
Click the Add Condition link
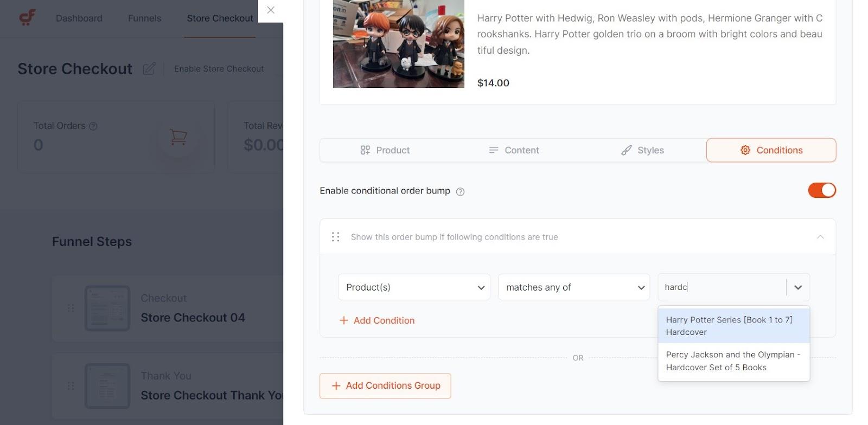pos(377,320)
